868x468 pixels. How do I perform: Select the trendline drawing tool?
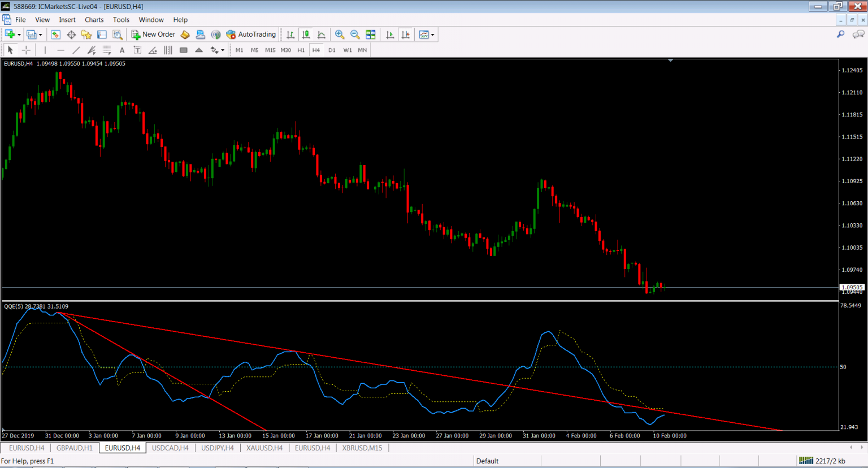click(76, 50)
